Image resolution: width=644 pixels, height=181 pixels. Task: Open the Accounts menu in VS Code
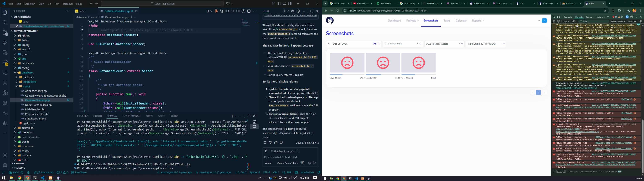(x=5, y=155)
